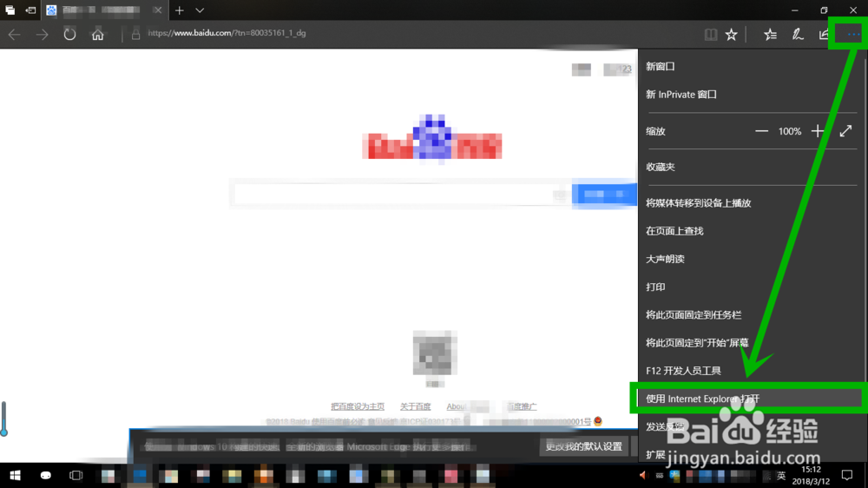The image size is (868, 488).
Task: Show tabs you've set aside icon
Action: (10, 10)
